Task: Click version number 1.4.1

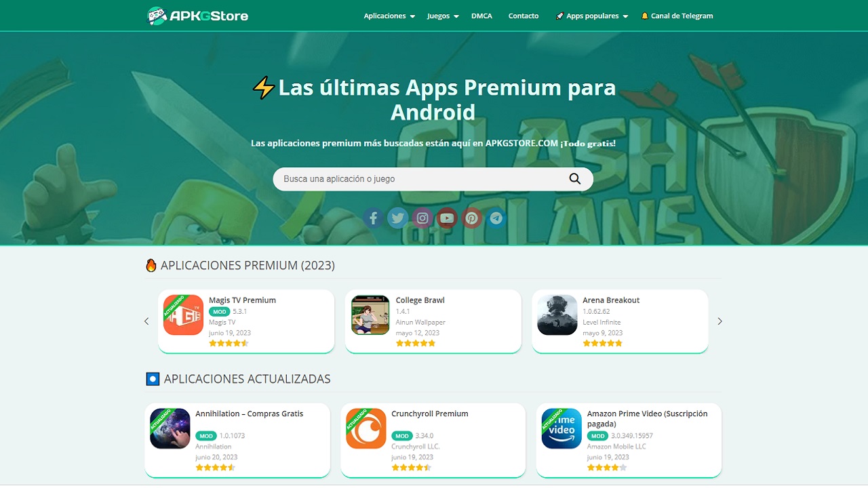Action: 403,312
